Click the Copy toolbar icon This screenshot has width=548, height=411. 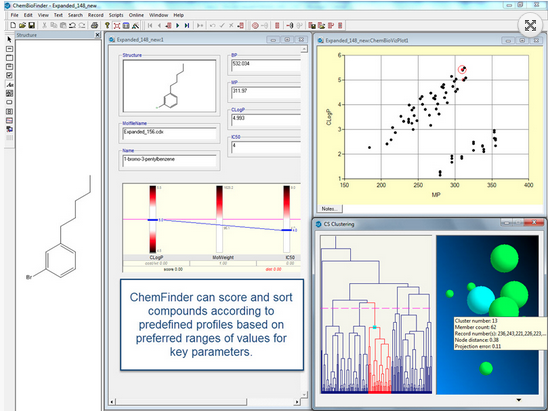click(53, 25)
